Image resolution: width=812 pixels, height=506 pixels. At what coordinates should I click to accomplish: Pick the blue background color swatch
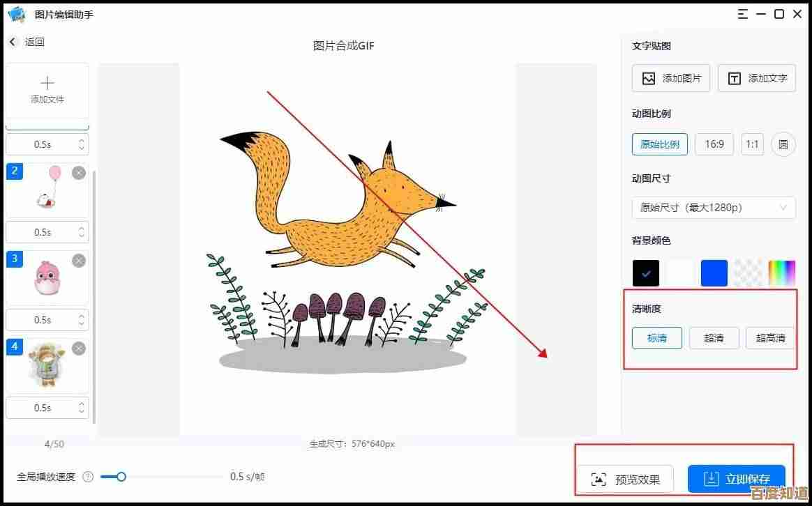pyautogui.click(x=714, y=273)
